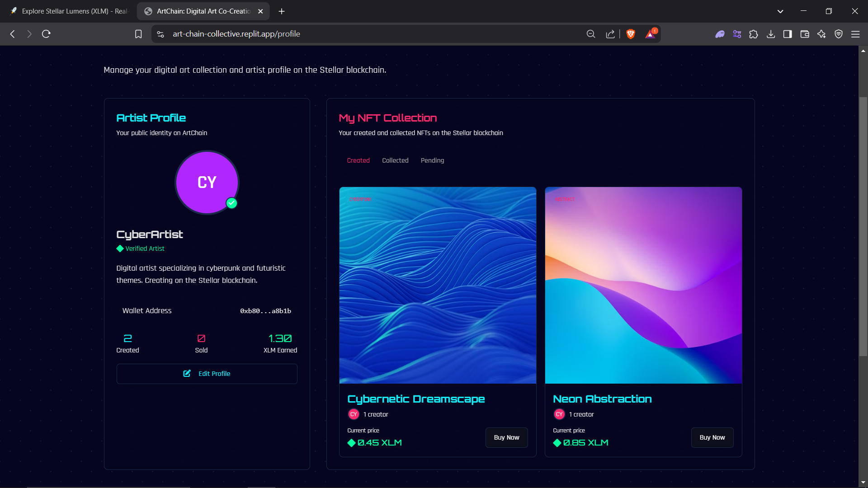Open site permission settings beside the URL

tap(160, 34)
